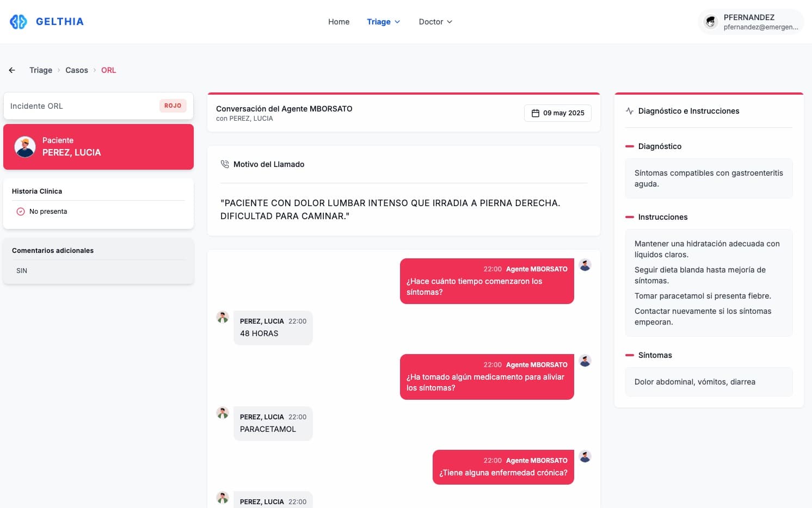
Task: Click the pfernandez@emergen... email text
Action: click(x=761, y=27)
